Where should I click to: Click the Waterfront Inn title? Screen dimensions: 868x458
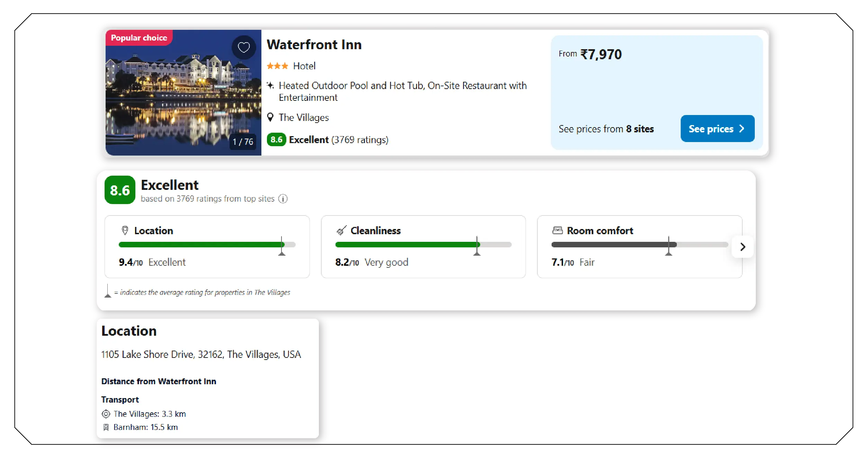click(x=314, y=44)
